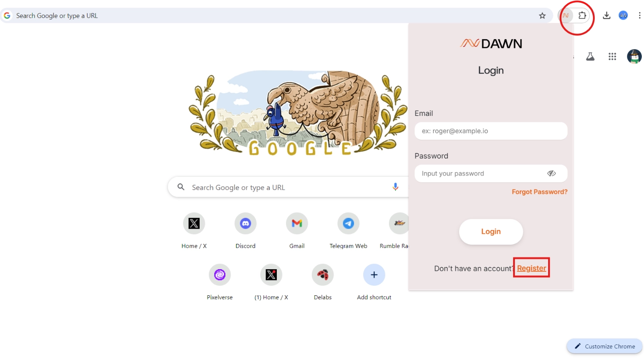Open Search Labs flask icon
Viewport: 644px width, 358px height.
[590, 57]
